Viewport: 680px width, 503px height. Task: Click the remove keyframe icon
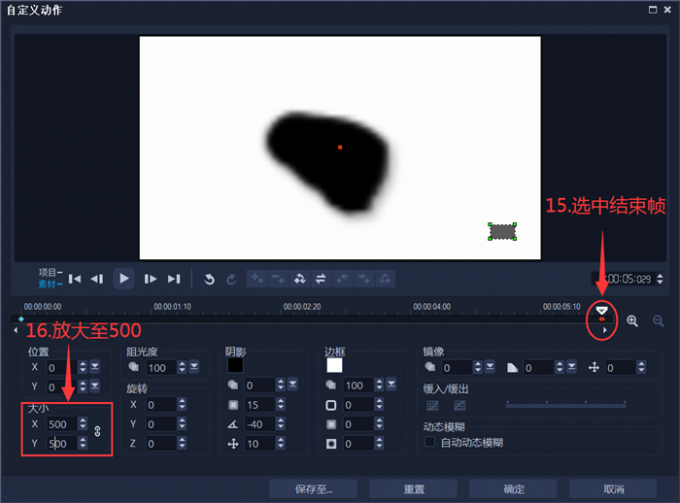278,278
